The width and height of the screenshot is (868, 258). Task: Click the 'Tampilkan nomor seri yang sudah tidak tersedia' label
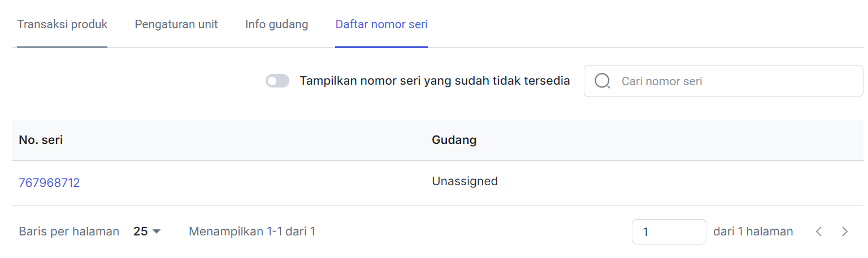[435, 81]
